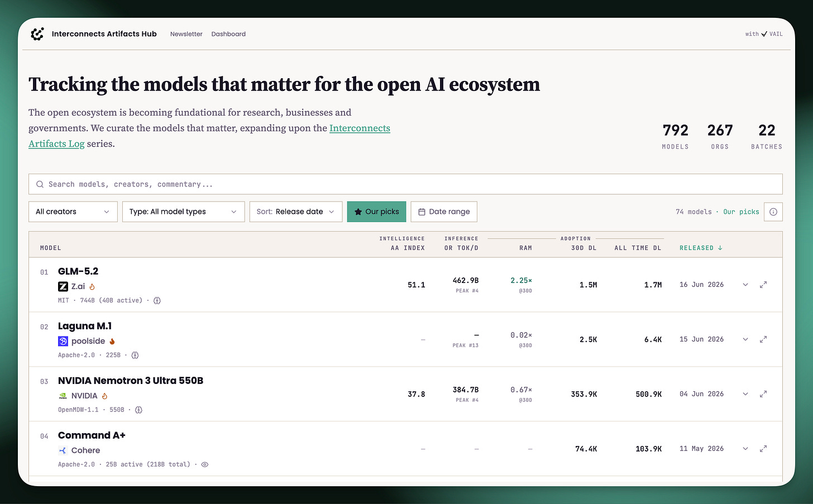Click the flame icon next to Z.ai
Image resolution: width=813 pixels, height=504 pixels.
point(92,287)
